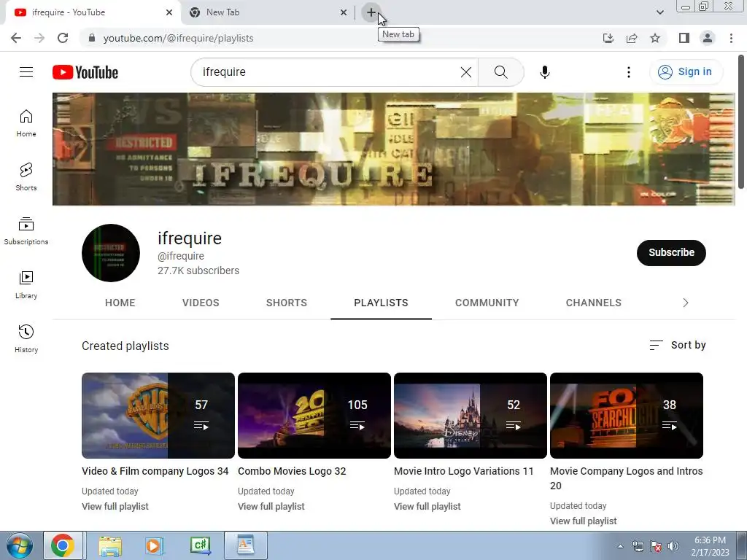This screenshot has width=747, height=560.
Task: Click the install/download icon in address bar
Action: coord(608,38)
